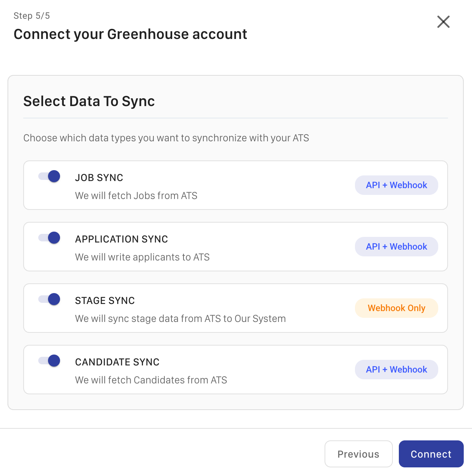
Task: Click the Step 5/5 indicator
Action: [32, 16]
